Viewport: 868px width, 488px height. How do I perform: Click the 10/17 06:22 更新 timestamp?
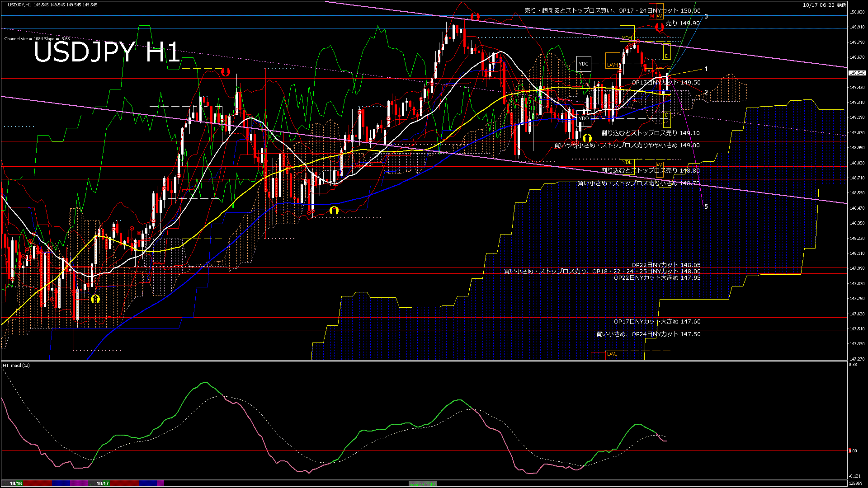point(825,5)
